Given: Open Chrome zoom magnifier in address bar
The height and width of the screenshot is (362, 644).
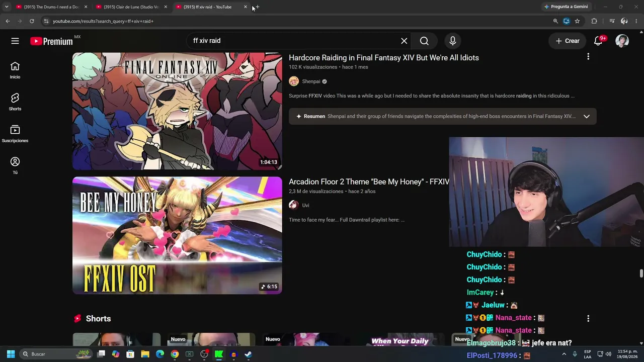Looking at the screenshot, I should 555,21.
